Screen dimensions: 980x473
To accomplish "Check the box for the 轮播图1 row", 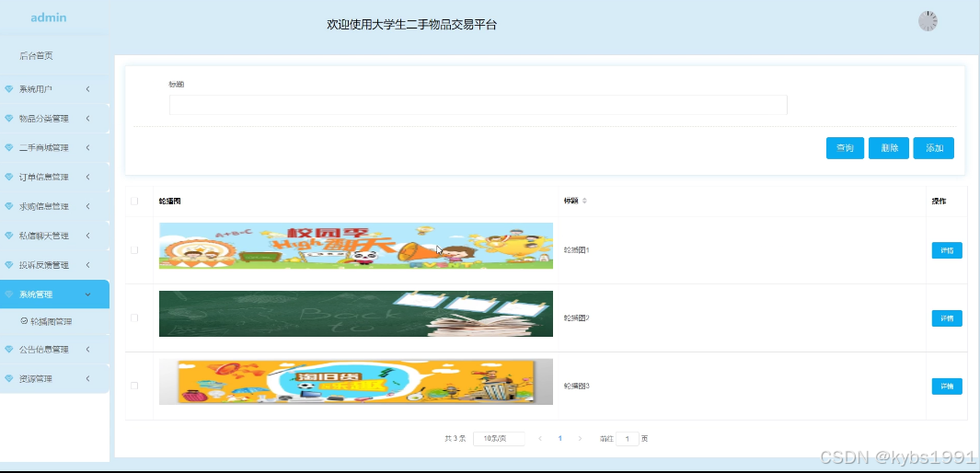I will point(134,250).
